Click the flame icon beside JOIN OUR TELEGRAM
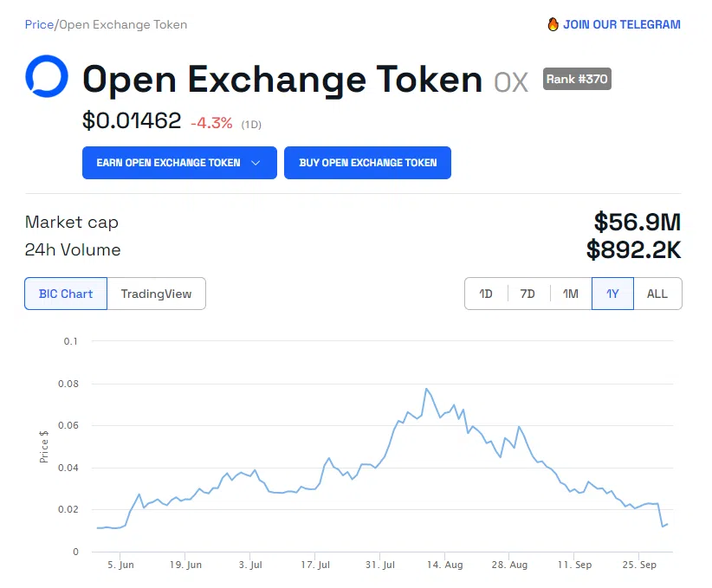 552,24
